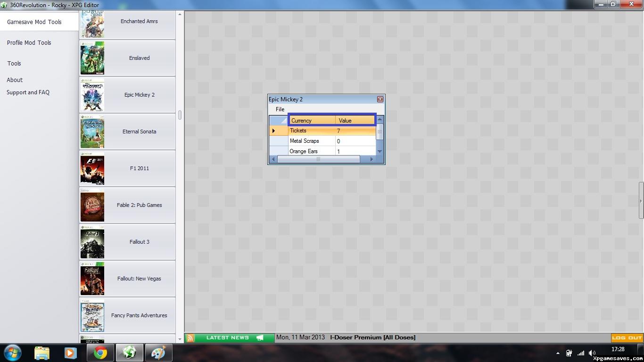Click the Fallout 3 cover art
This screenshot has width=644, height=362.
click(92, 242)
